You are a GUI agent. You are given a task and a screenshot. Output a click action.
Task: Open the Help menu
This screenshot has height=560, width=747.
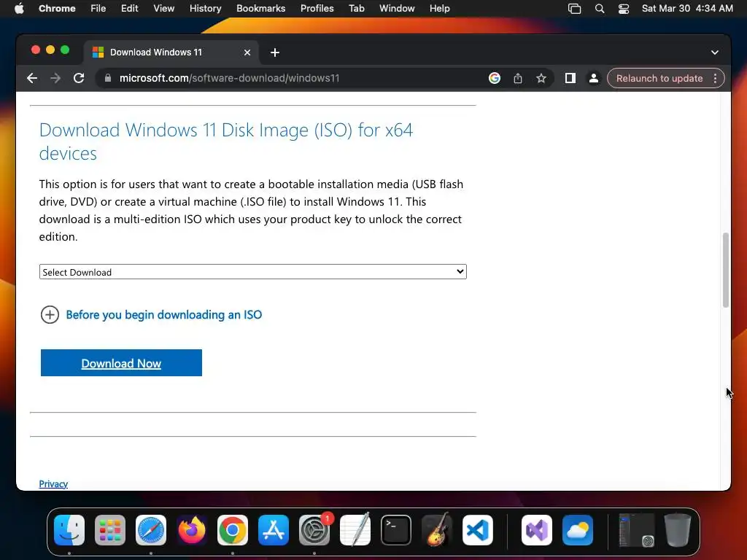439,9
